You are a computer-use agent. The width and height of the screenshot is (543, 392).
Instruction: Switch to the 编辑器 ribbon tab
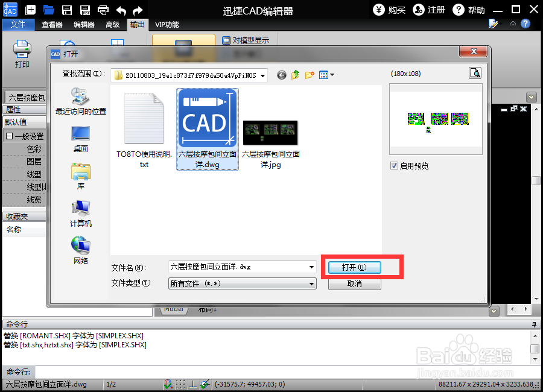[84, 25]
